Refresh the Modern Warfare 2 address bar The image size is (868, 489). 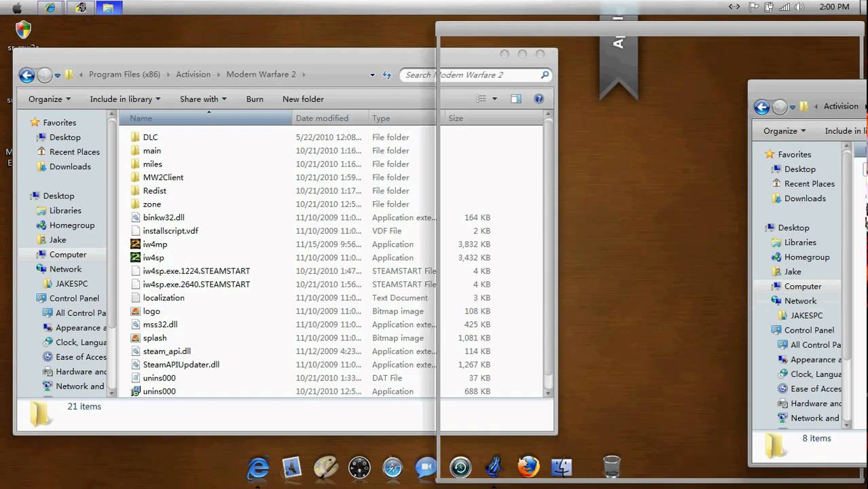tap(387, 75)
